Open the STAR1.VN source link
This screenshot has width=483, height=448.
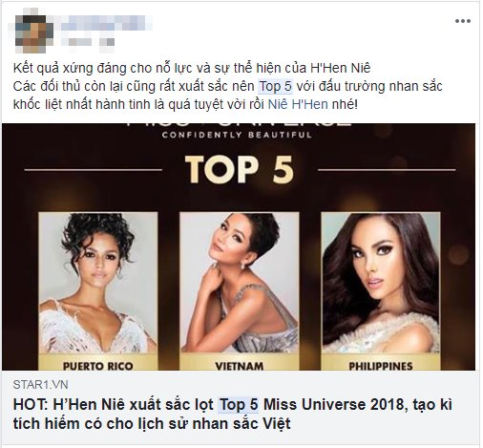(x=40, y=385)
